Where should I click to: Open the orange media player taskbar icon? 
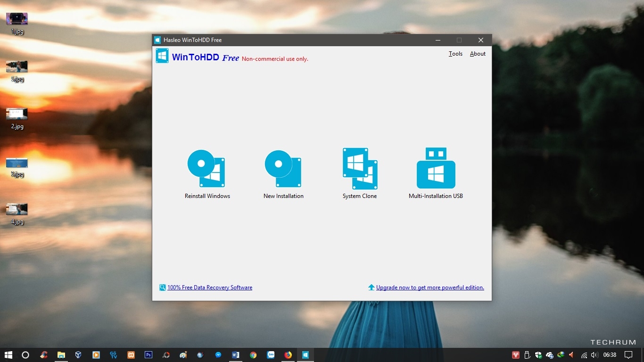(96, 355)
